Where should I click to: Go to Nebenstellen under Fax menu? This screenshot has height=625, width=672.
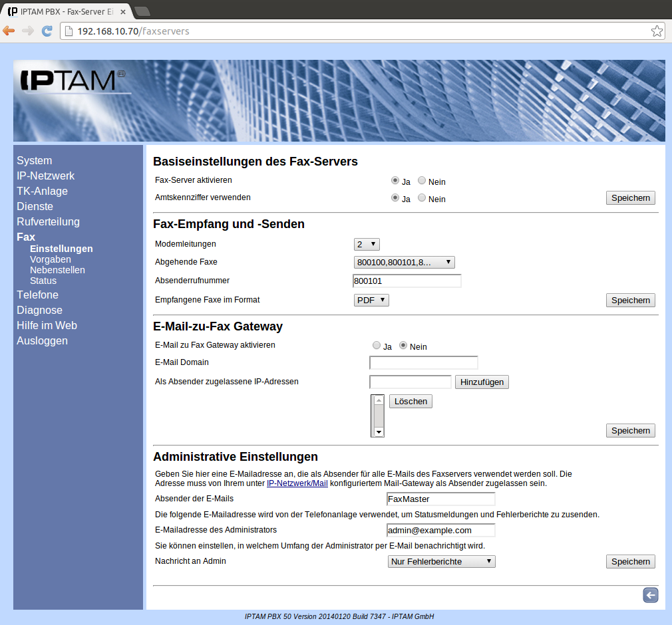[57, 270]
